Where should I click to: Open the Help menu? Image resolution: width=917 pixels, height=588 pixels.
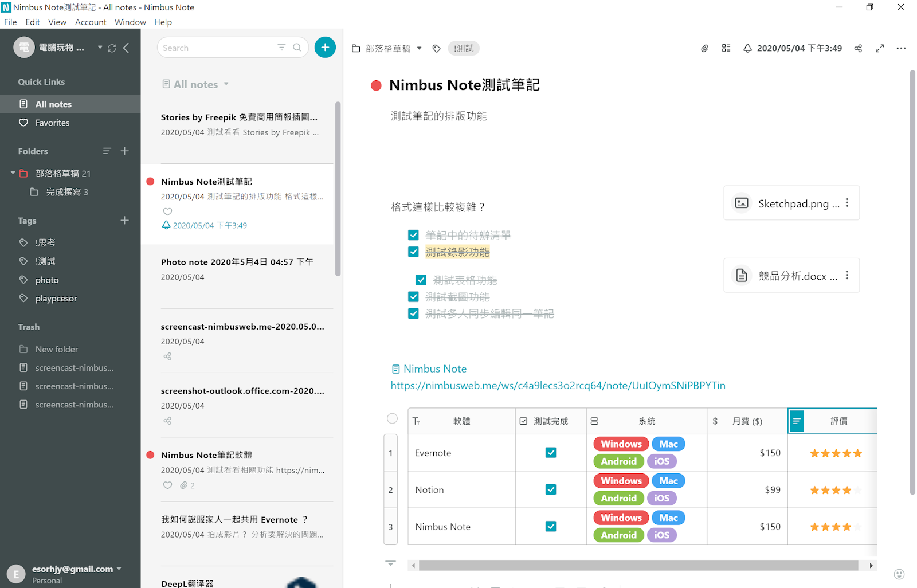click(163, 22)
